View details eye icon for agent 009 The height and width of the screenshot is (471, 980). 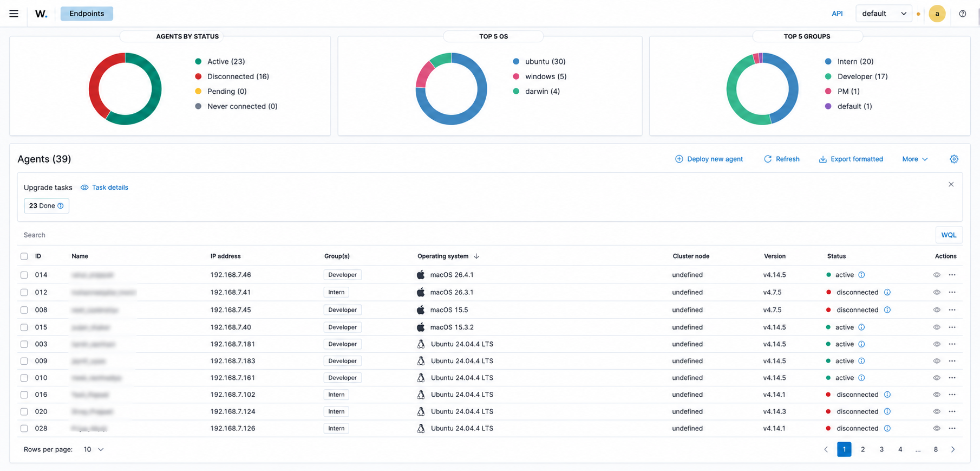[x=937, y=361]
